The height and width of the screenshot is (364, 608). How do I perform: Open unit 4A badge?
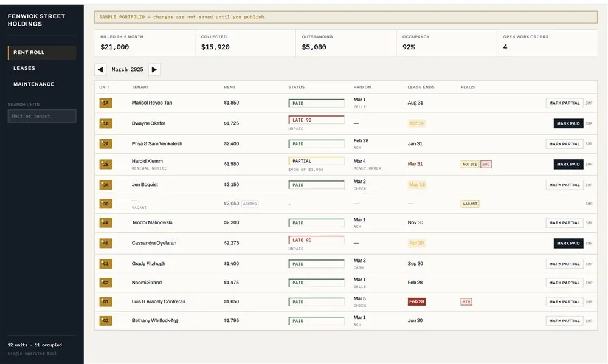click(105, 222)
